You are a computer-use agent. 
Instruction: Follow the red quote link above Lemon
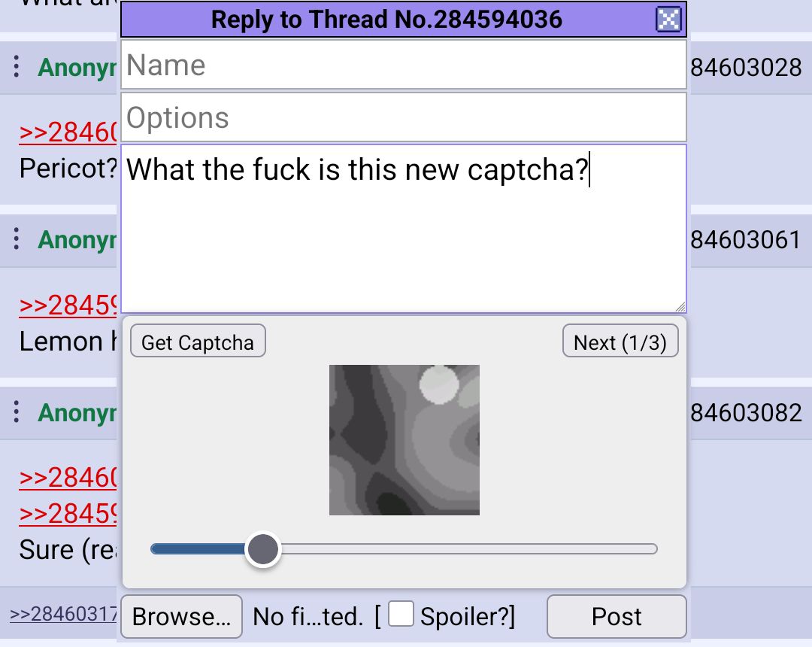[68, 305]
